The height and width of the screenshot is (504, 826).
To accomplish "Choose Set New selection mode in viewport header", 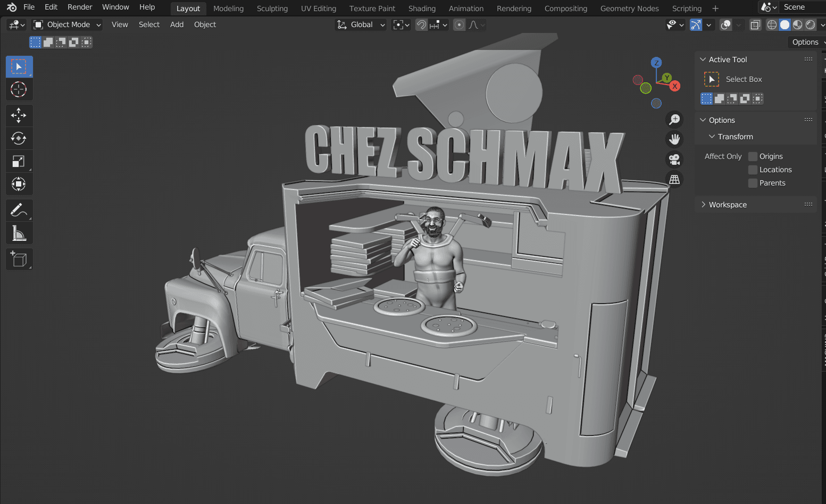I will (x=35, y=42).
